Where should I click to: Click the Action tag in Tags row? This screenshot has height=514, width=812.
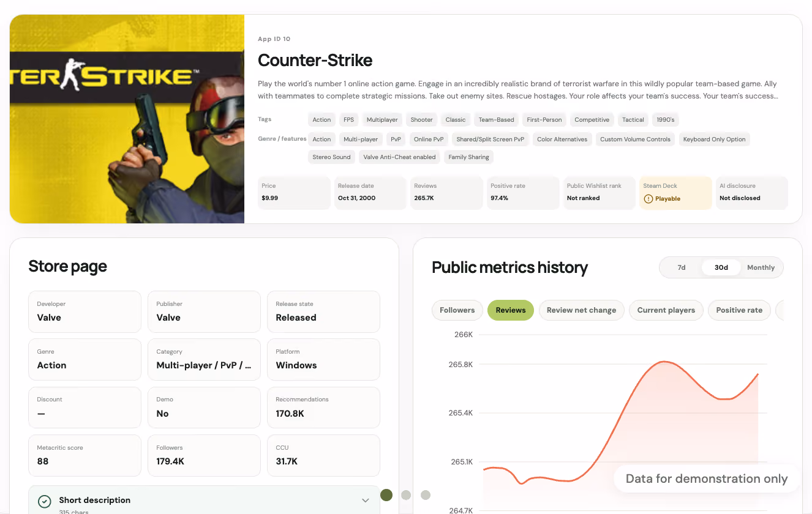(x=321, y=120)
